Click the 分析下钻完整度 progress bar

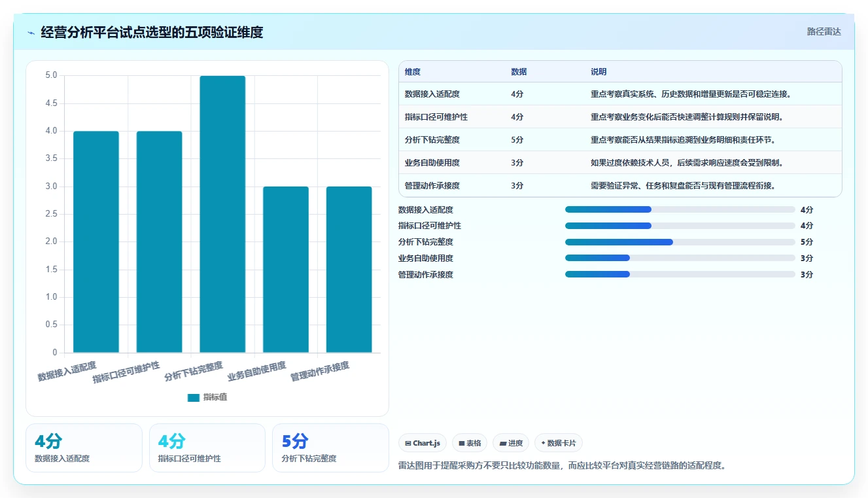pyautogui.click(x=680, y=242)
